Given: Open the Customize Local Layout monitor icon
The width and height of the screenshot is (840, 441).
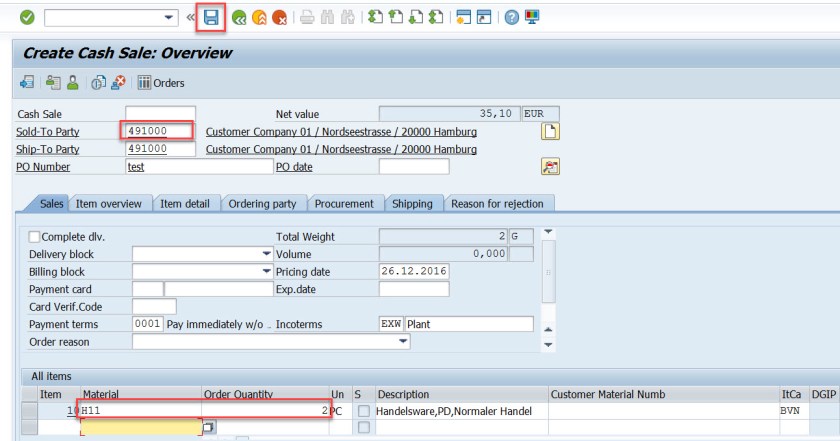Looking at the screenshot, I should coord(532,17).
